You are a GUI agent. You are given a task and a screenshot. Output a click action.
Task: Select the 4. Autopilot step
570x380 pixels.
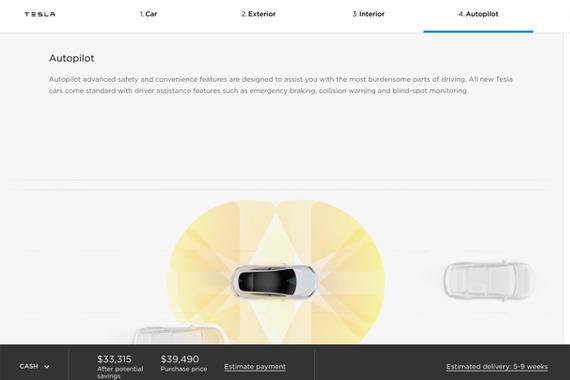coord(478,14)
